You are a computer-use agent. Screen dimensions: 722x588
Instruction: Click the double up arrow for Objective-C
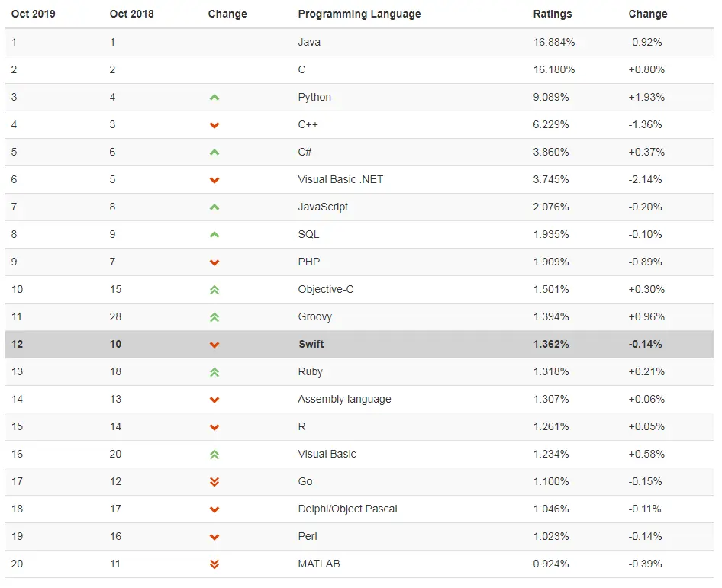[x=214, y=290]
